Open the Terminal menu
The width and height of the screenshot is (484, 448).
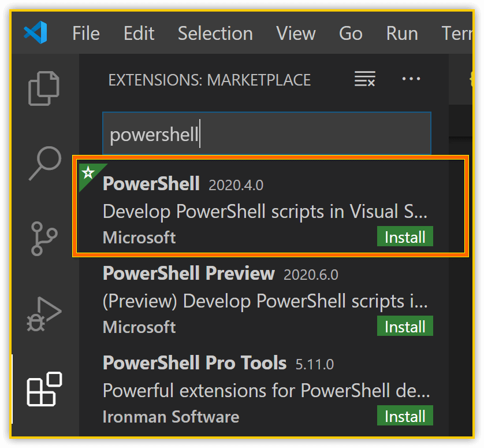point(456,33)
